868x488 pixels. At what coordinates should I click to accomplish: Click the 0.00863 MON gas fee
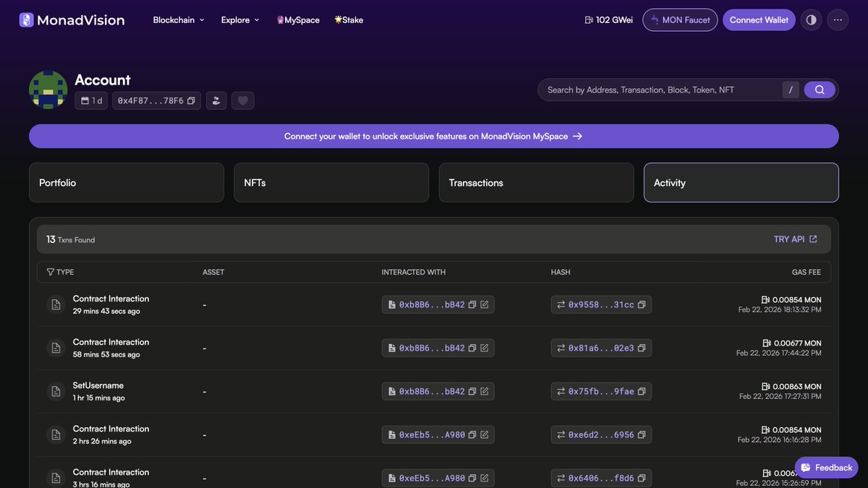point(791,386)
